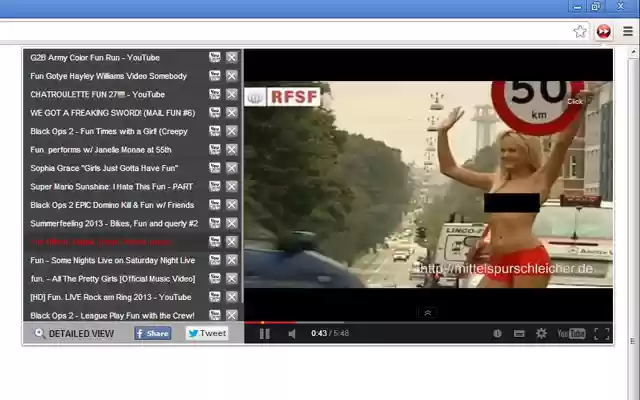Play Fun - Some Nights Live on Saturday Night Live

(113, 260)
